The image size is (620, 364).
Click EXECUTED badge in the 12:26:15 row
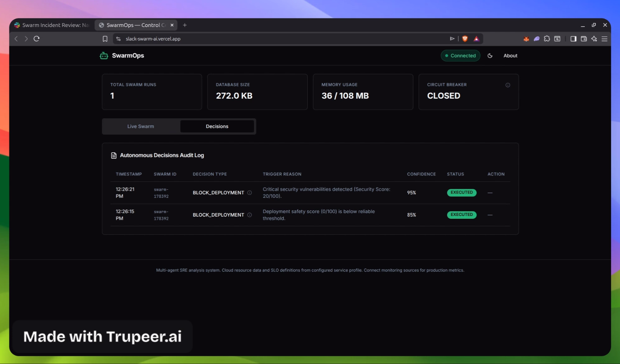(462, 214)
